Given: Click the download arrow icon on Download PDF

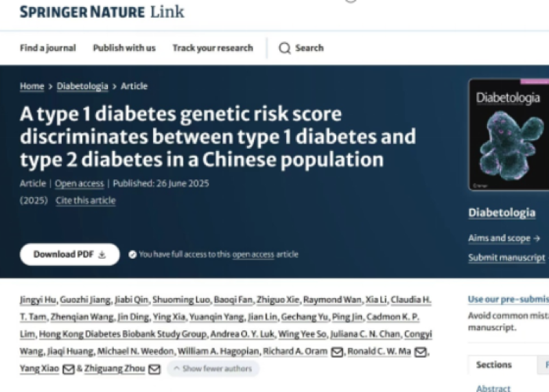Looking at the screenshot, I should pyautogui.click(x=102, y=255).
